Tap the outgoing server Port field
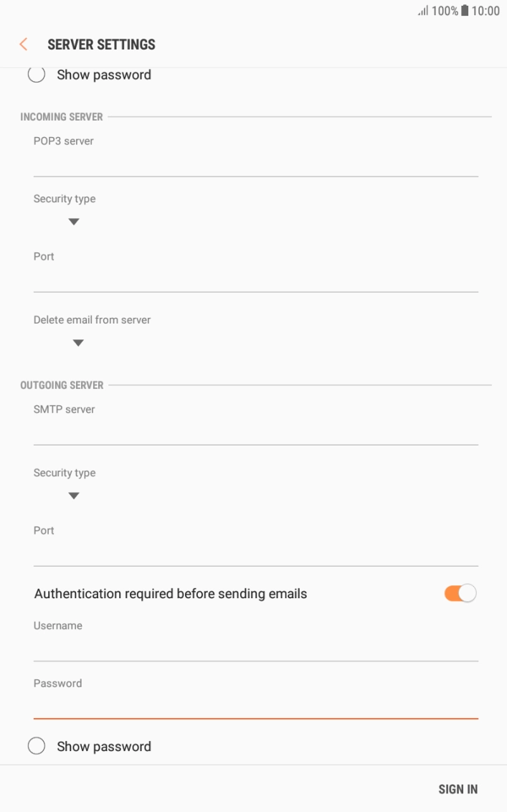507x812 pixels. tap(255, 553)
